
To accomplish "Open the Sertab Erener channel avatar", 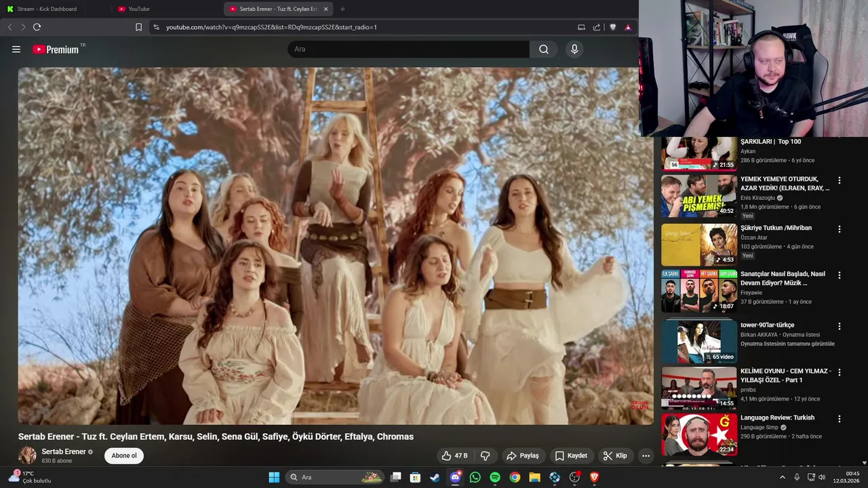I will click(x=27, y=455).
